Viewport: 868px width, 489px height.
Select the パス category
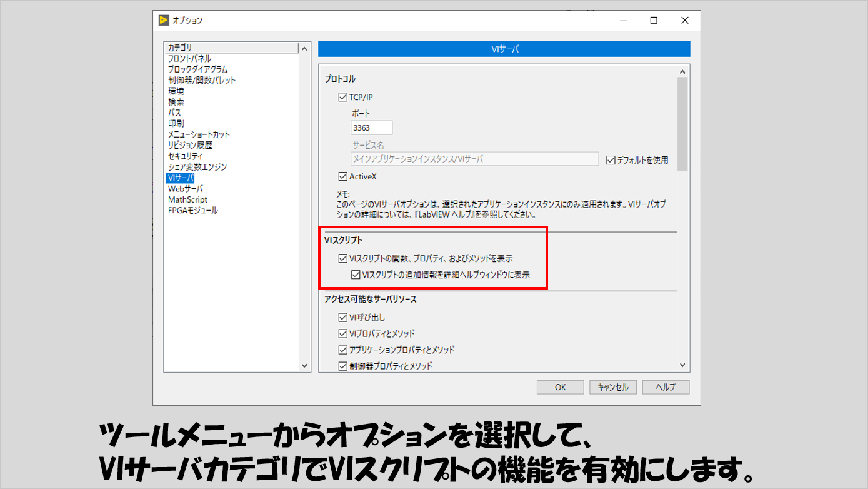174,113
